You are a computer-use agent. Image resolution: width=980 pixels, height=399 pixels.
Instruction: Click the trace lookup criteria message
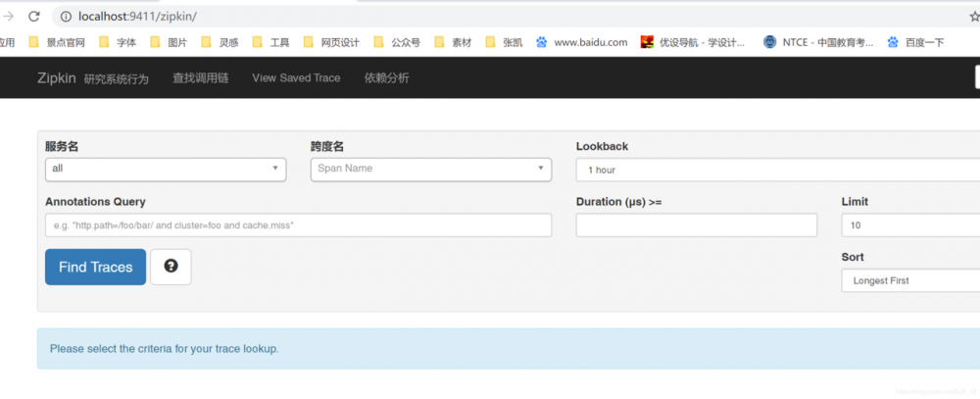pyautogui.click(x=165, y=348)
